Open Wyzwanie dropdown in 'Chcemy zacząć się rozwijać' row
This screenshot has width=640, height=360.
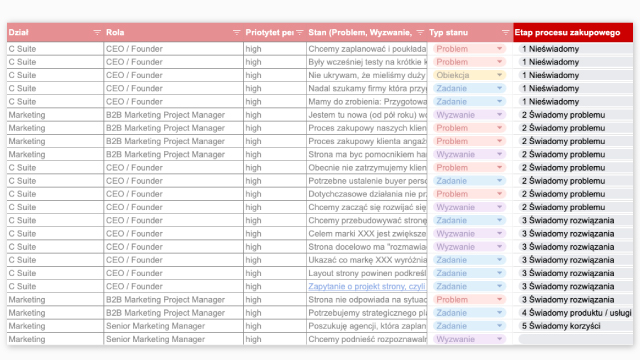tap(469, 207)
